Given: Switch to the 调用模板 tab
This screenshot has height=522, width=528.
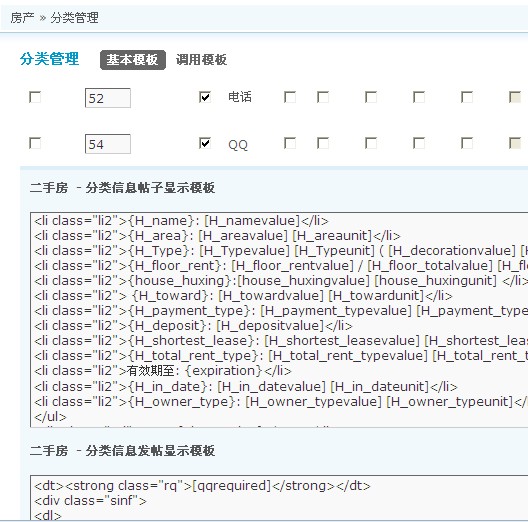Looking at the screenshot, I should pyautogui.click(x=201, y=60).
